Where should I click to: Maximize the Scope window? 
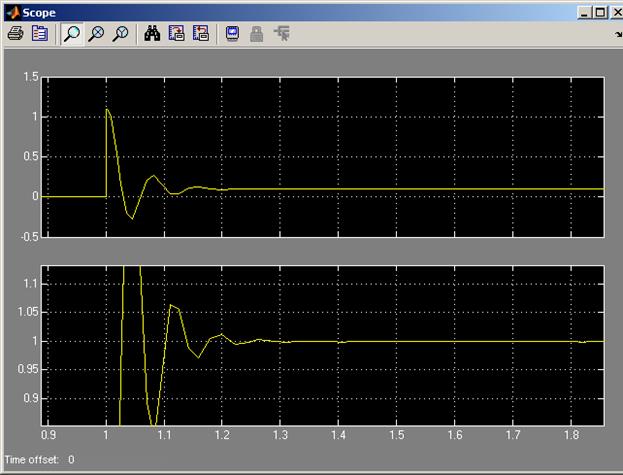coord(600,13)
